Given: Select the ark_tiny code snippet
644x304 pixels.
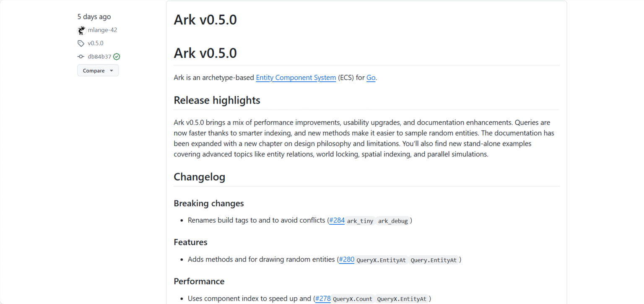Looking at the screenshot, I should [x=360, y=221].
